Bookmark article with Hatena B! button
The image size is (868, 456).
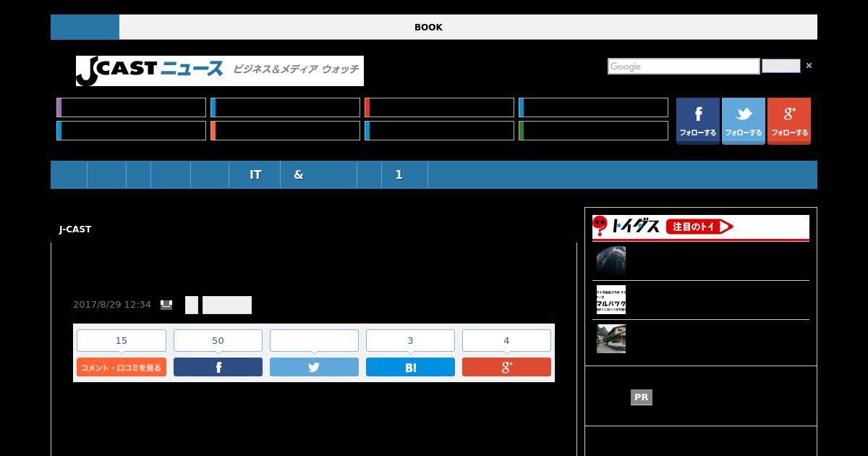tap(410, 367)
